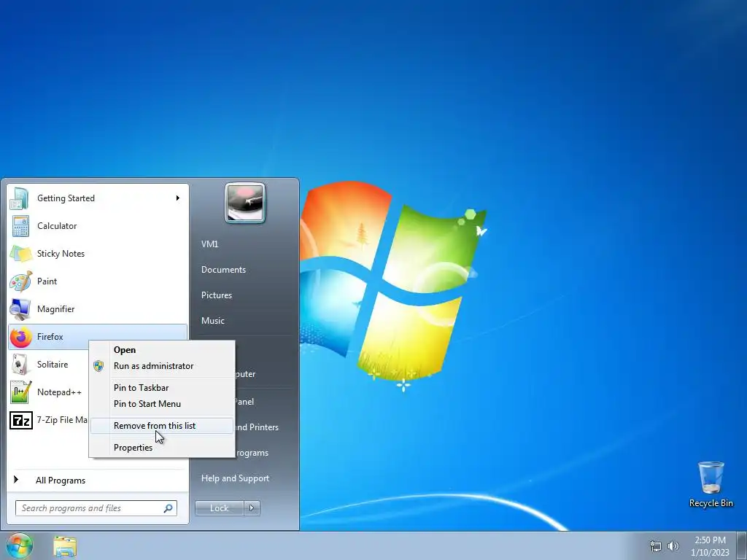Click the Lock button

click(x=219, y=508)
